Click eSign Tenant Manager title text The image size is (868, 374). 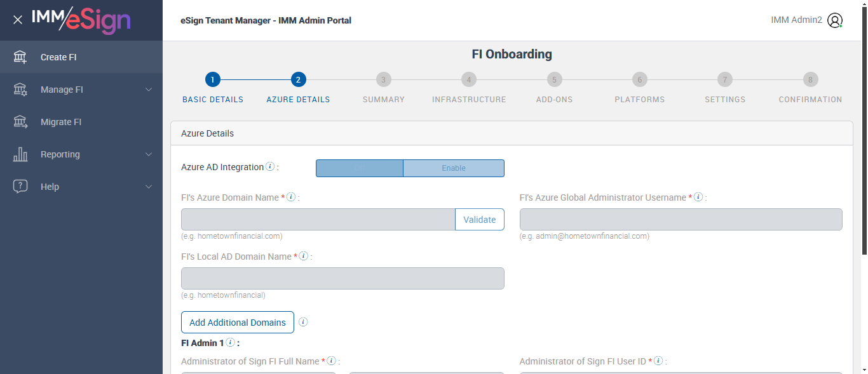(266, 20)
